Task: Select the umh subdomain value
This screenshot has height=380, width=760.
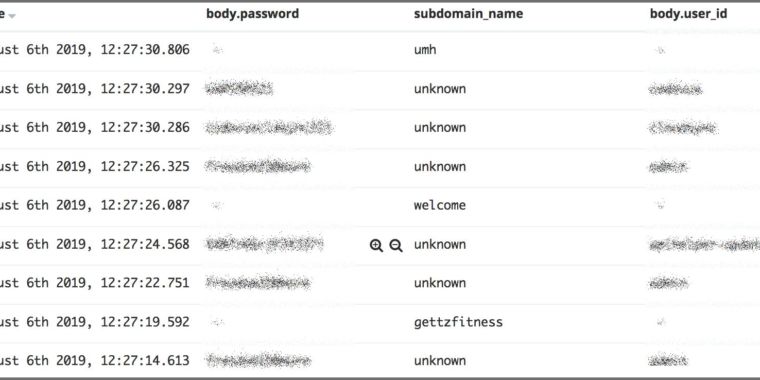Action: coord(425,49)
